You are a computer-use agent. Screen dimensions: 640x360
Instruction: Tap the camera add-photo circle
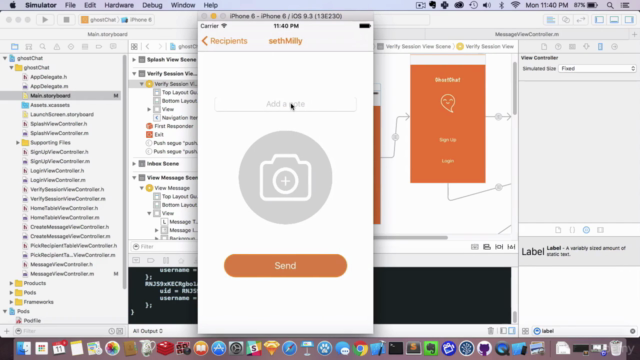pyautogui.click(x=285, y=178)
